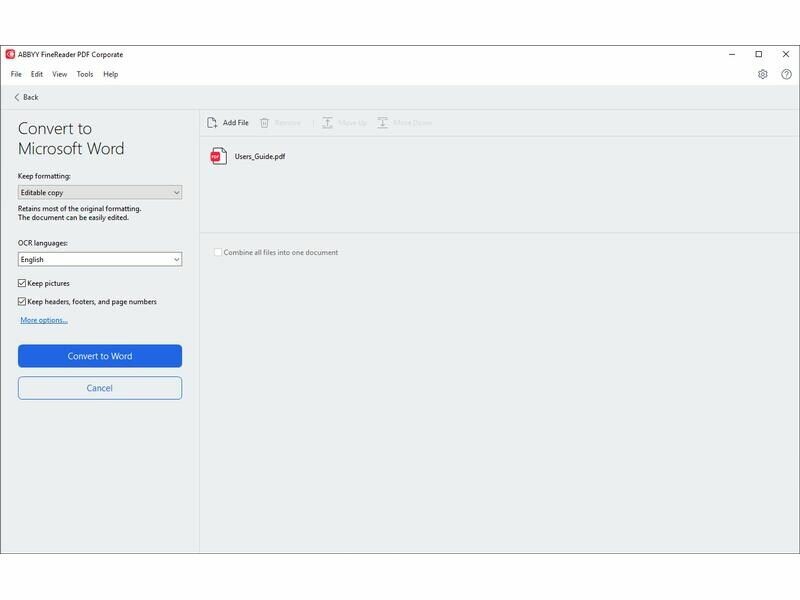Image resolution: width=800 pixels, height=600 pixels.
Task: Open the File menu
Action: [x=16, y=74]
